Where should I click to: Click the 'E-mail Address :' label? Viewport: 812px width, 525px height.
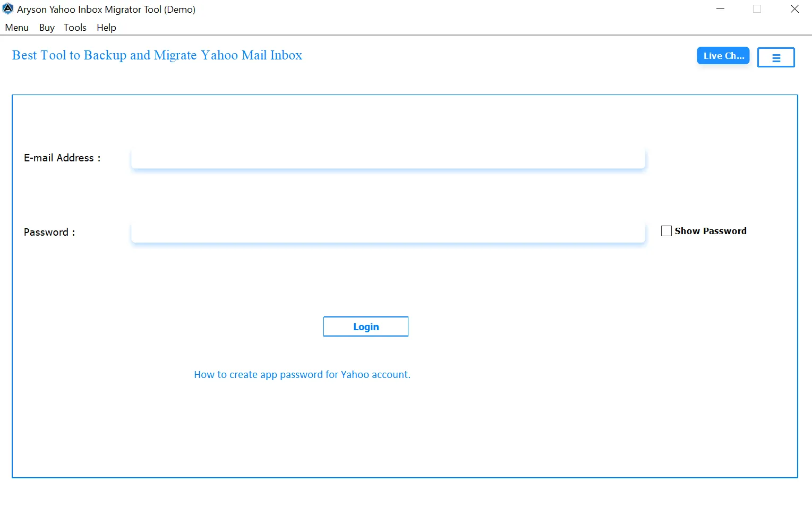click(62, 158)
